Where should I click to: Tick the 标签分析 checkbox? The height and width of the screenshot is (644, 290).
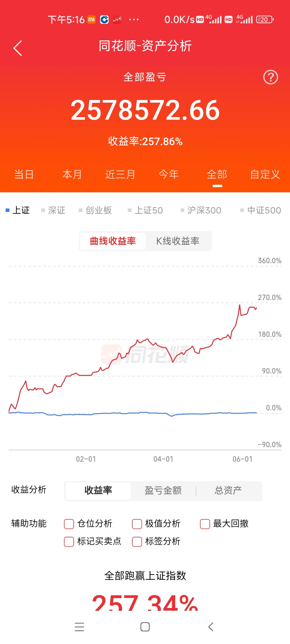tap(137, 542)
